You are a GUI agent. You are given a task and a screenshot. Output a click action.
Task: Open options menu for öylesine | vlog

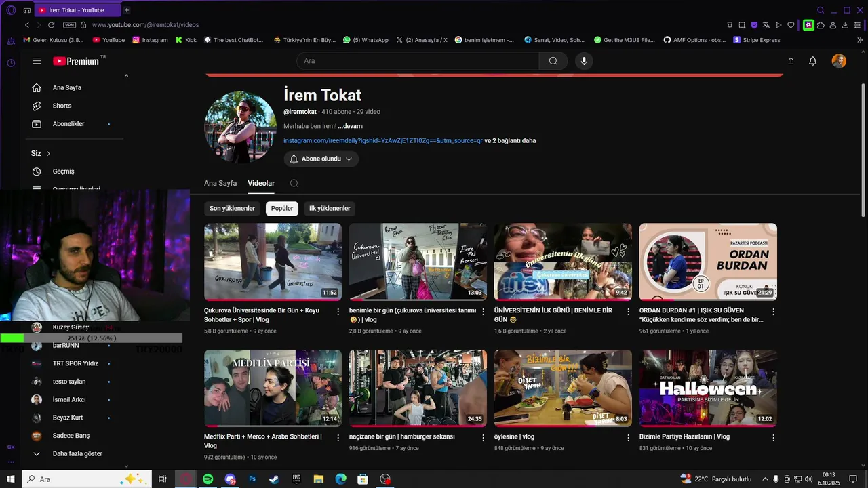(x=628, y=438)
